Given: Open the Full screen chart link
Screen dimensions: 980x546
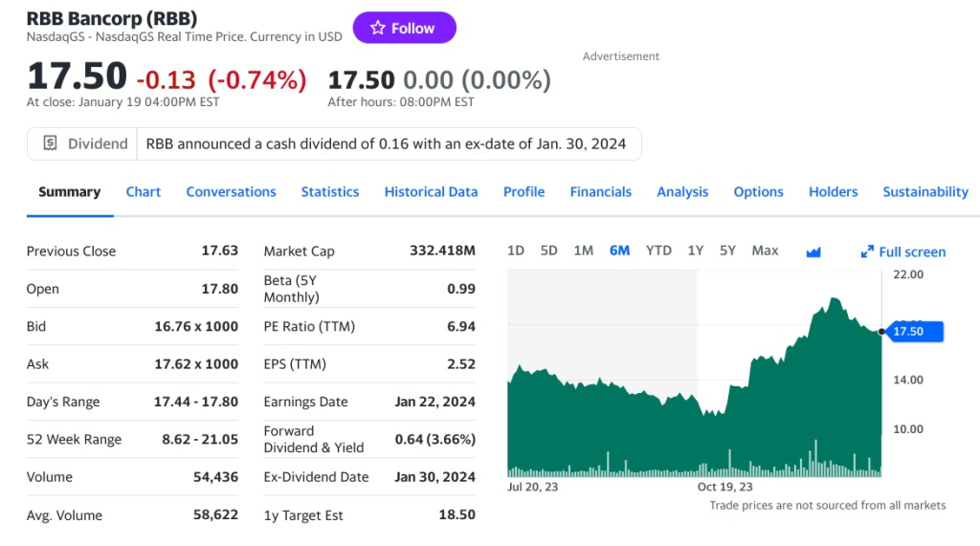Looking at the screenshot, I should (903, 251).
